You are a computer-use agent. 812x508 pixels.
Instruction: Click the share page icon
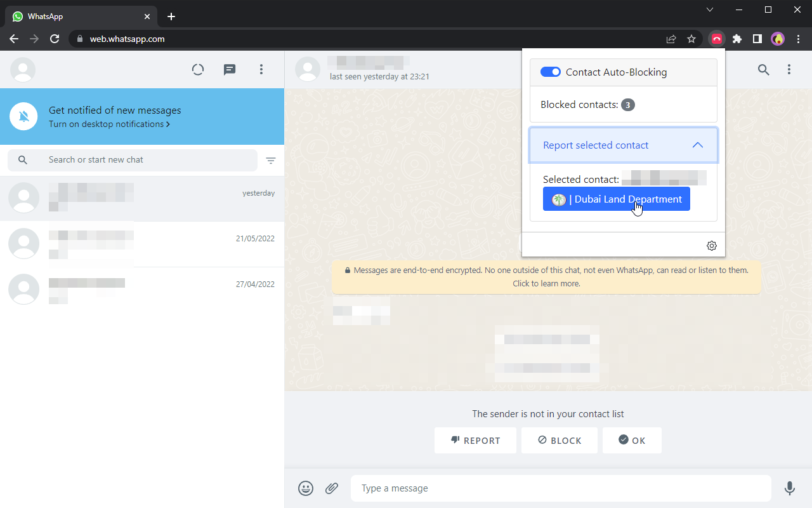tap(671, 39)
